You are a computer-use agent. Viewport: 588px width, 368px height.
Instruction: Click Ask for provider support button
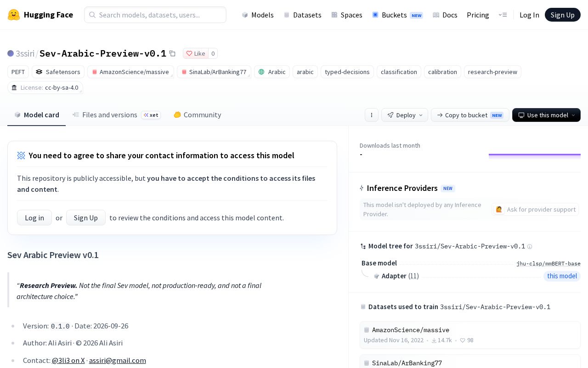coord(535,209)
